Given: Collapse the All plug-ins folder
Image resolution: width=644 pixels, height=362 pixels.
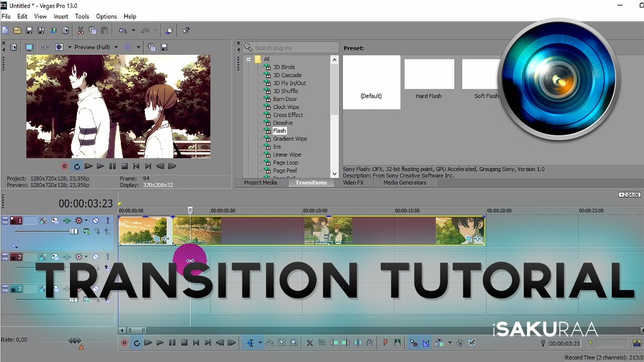Looking at the screenshot, I should pyautogui.click(x=248, y=59).
